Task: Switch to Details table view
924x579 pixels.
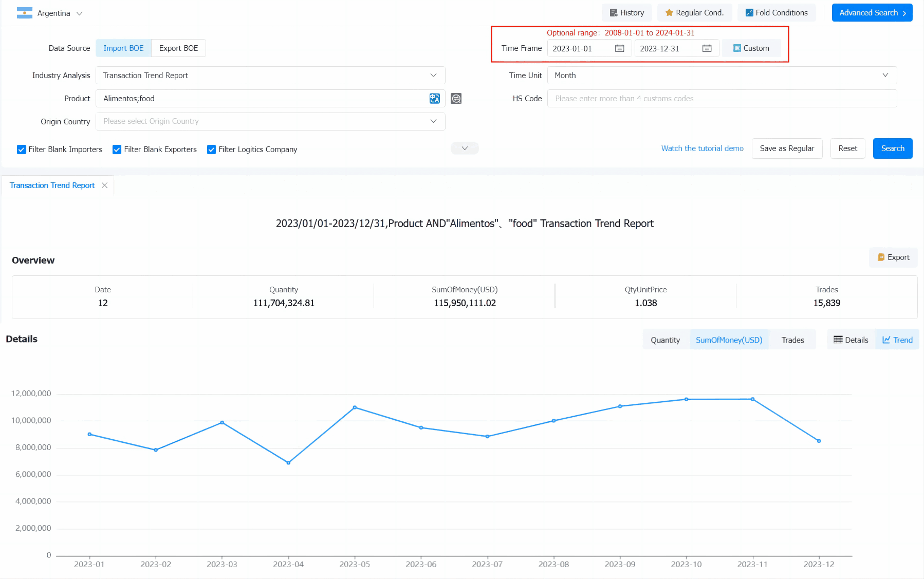Action: [851, 340]
